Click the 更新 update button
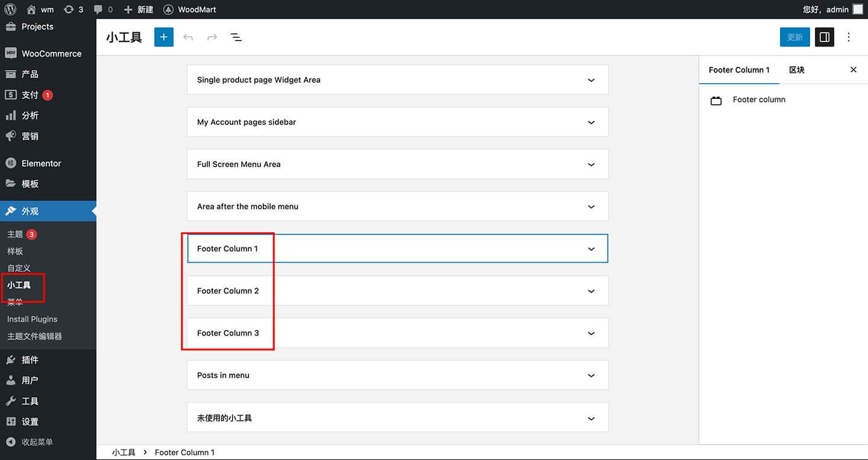Screen dimensions: 868x460 [x=795, y=37]
